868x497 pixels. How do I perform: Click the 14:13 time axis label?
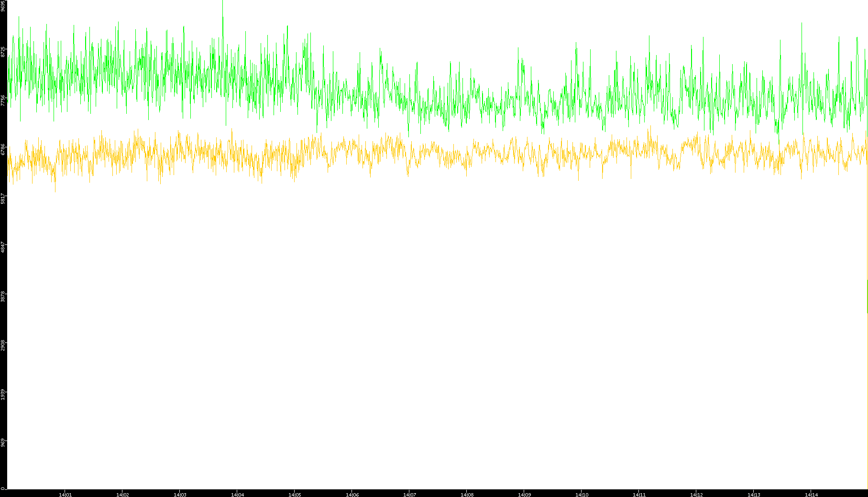[754, 495]
